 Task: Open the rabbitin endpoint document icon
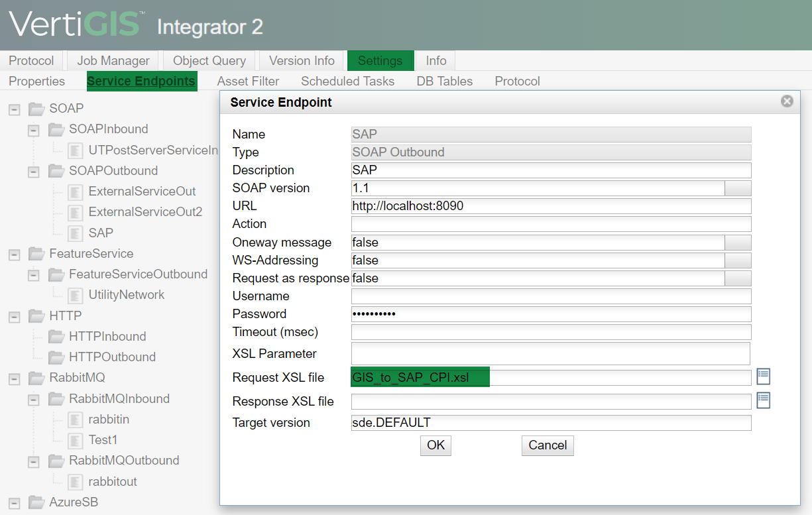pyautogui.click(x=76, y=420)
